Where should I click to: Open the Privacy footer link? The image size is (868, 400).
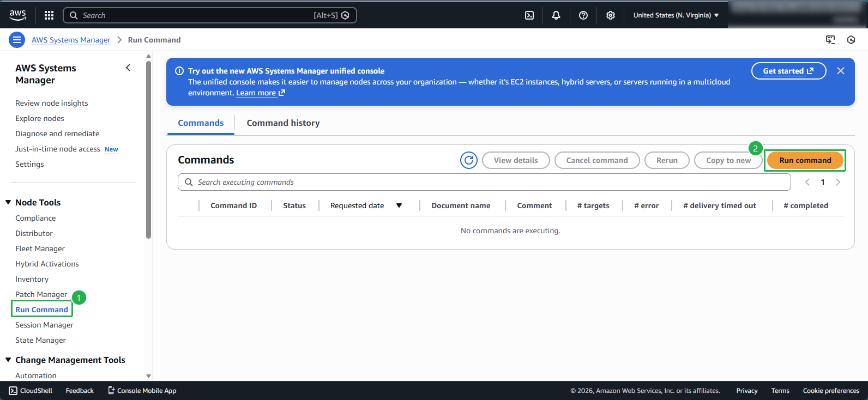click(x=747, y=391)
